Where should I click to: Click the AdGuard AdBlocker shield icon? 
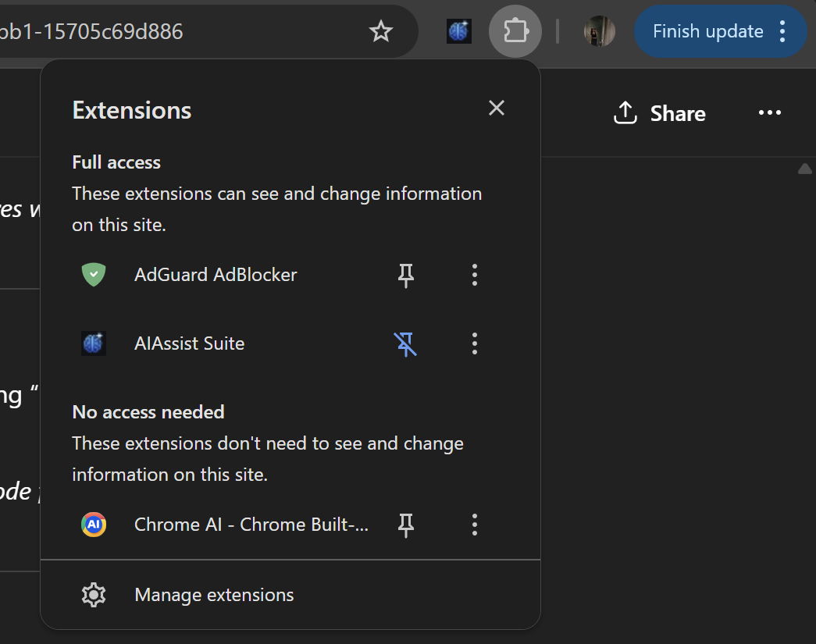click(94, 275)
